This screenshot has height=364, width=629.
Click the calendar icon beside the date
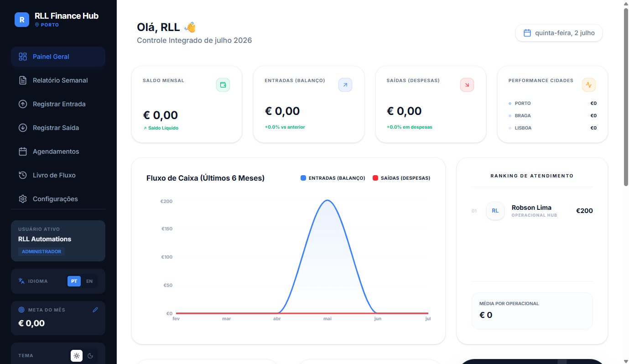(x=527, y=33)
